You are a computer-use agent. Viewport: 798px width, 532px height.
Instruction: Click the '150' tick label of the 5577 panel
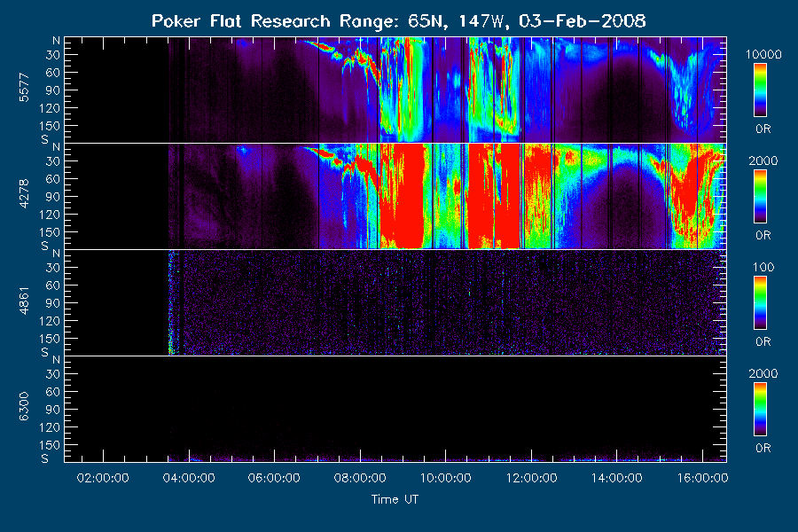50,126
